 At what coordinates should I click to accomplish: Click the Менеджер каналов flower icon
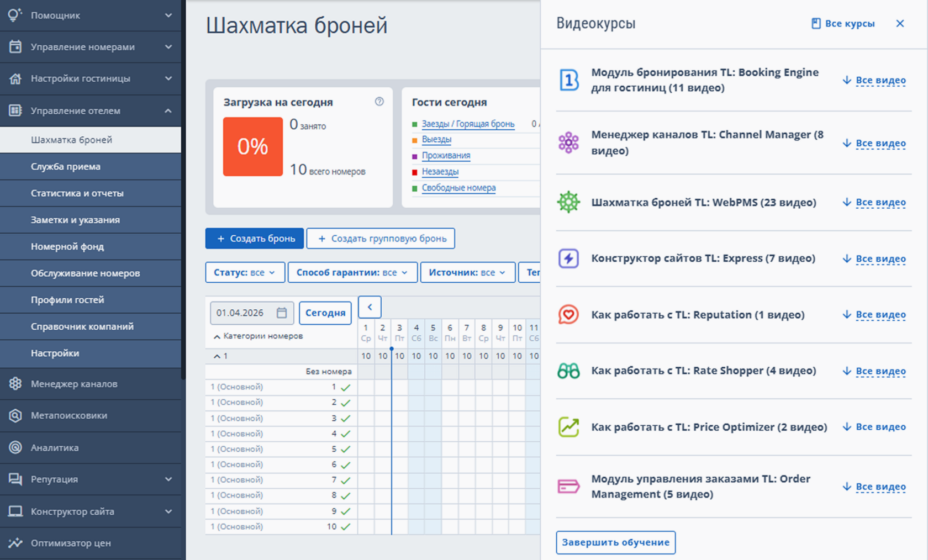pyautogui.click(x=15, y=384)
